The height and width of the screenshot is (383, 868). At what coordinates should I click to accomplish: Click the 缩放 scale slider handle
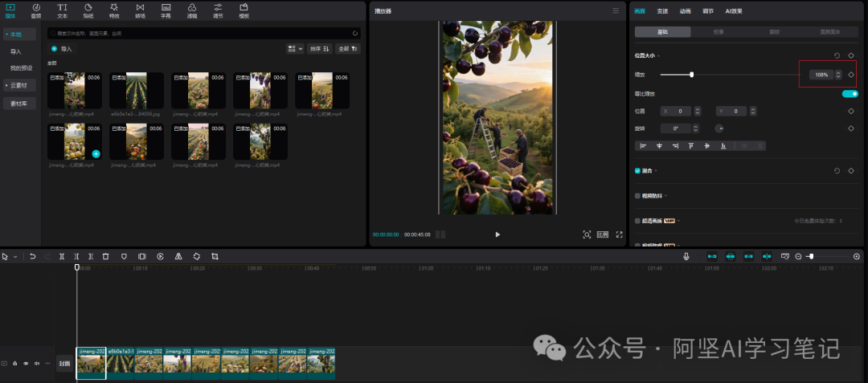(691, 75)
